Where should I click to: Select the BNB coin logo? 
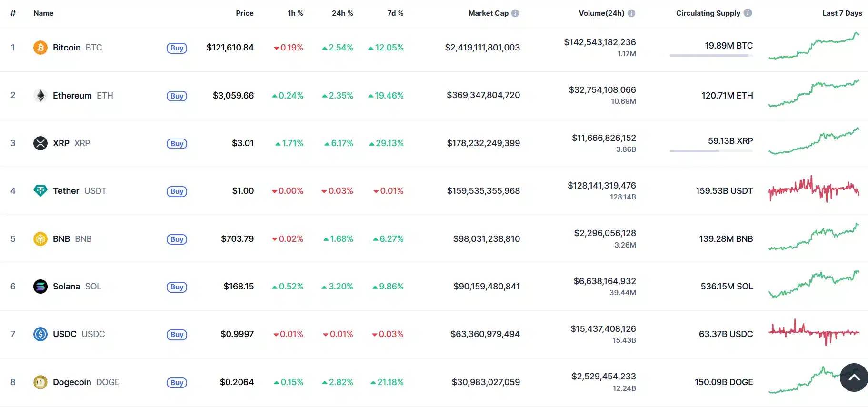40,239
